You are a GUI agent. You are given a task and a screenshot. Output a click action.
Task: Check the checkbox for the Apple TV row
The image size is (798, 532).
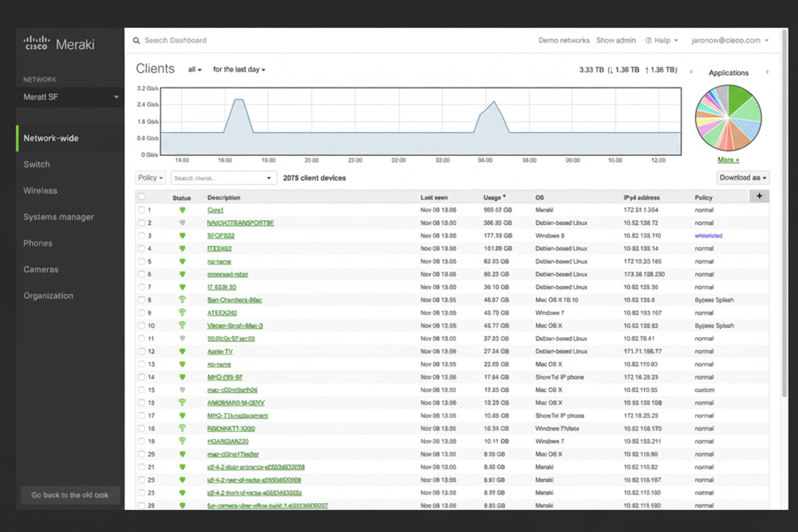(x=141, y=351)
